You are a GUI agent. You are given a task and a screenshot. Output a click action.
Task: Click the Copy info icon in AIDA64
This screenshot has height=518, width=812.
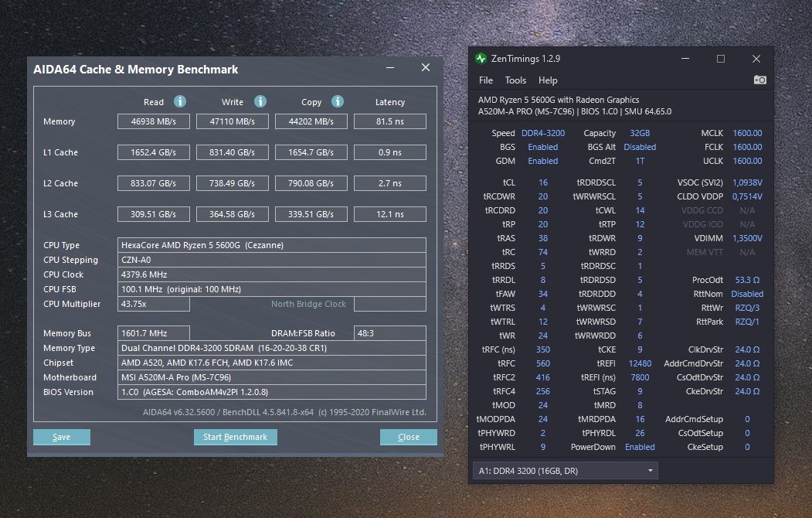pos(337,101)
